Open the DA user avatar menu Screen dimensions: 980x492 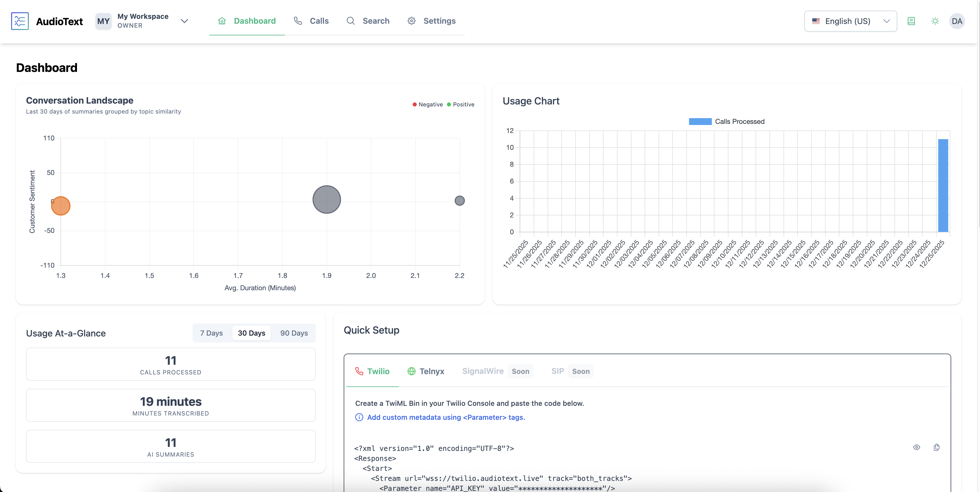pyautogui.click(x=956, y=21)
